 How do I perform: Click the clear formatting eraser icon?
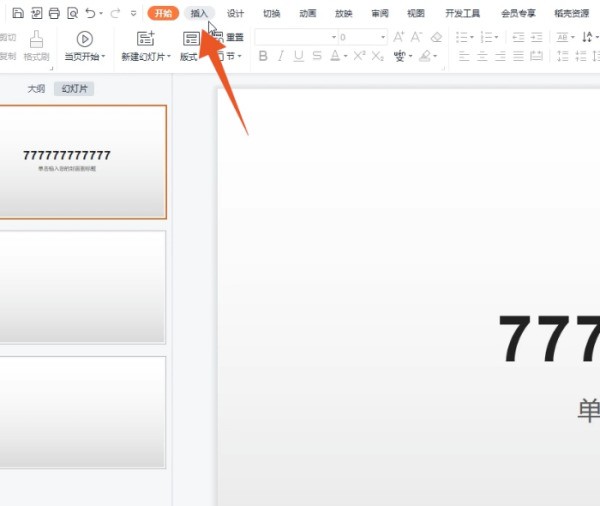(x=436, y=37)
